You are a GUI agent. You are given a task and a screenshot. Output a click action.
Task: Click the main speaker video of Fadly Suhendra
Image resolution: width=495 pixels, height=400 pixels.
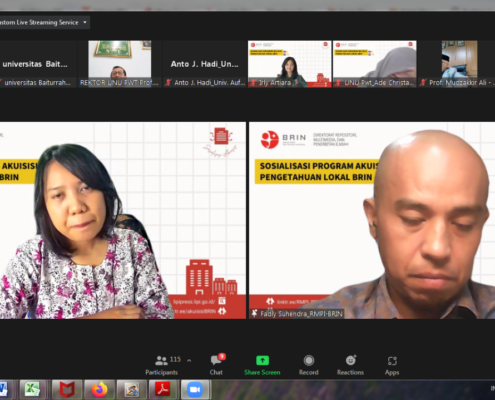[372, 220]
